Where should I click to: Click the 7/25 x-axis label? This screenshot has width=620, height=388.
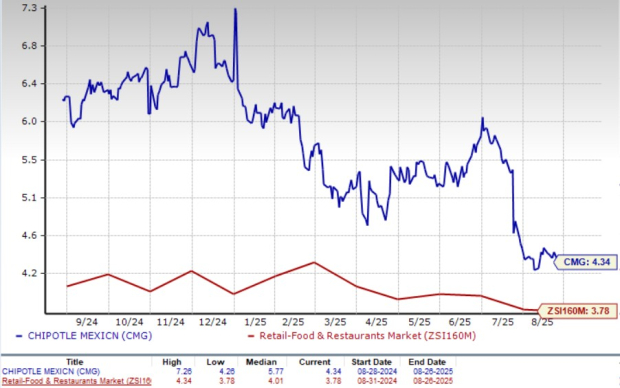[x=502, y=322]
